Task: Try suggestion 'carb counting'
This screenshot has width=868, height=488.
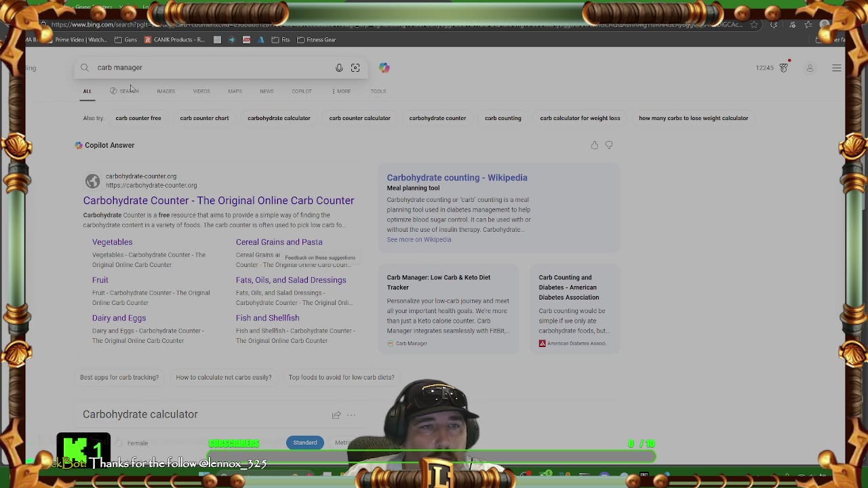Action: 503,118
